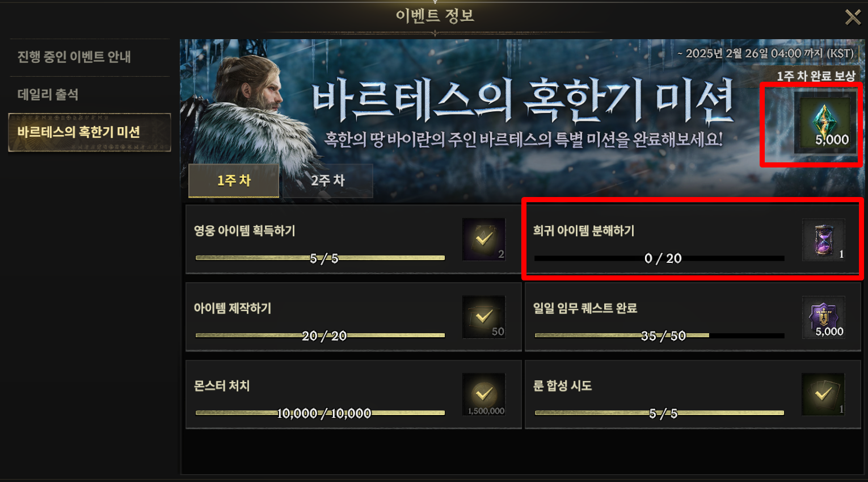The width and height of the screenshot is (868, 482).
Task: Click the 몬스터 처치 10,000/10,000 progress bar
Action: [x=320, y=413]
